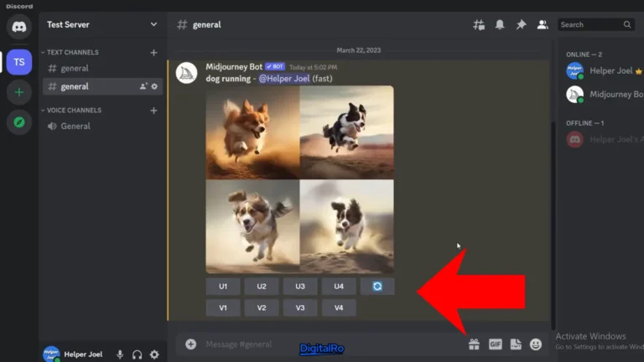This screenshot has width=644, height=362.
Task: Expand the Test Server dropdown menu
Action: point(153,25)
